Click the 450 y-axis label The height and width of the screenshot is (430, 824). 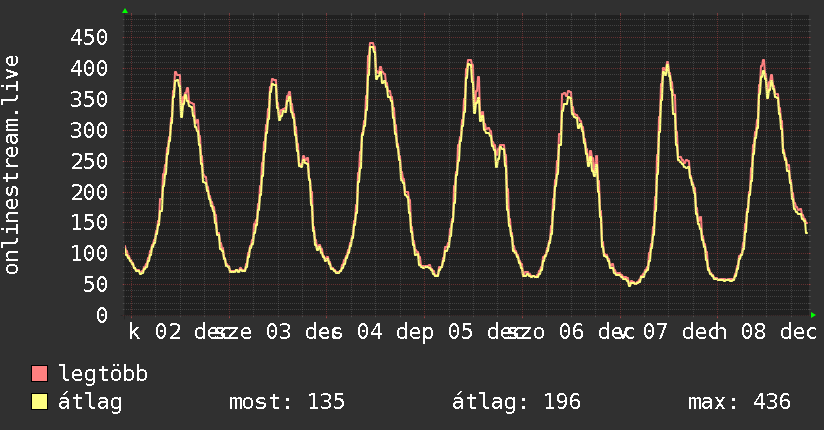pos(89,37)
